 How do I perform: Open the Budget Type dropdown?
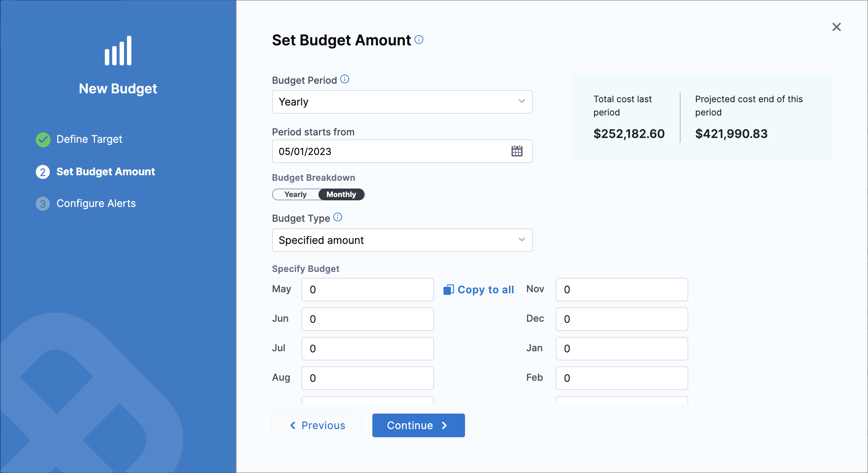pos(402,240)
